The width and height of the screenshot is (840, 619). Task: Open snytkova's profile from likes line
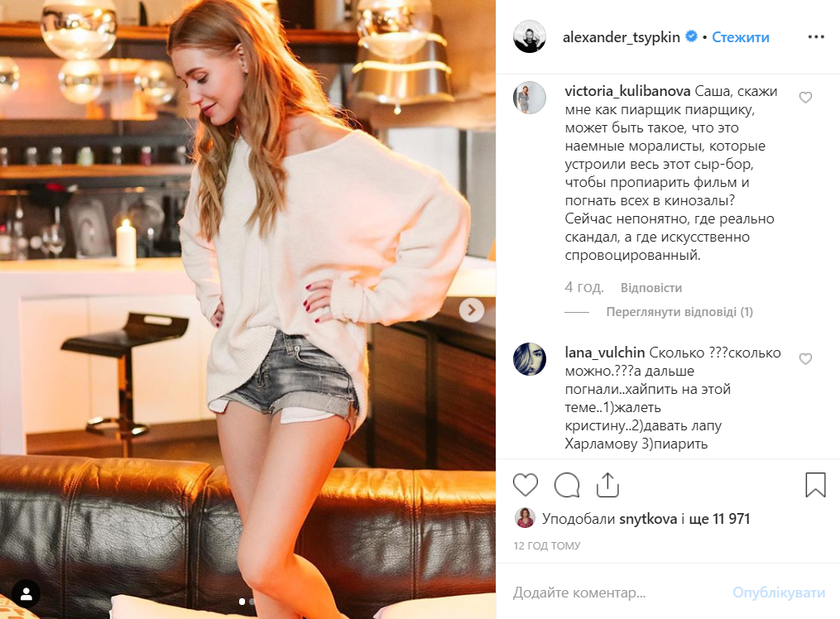click(x=648, y=518)
